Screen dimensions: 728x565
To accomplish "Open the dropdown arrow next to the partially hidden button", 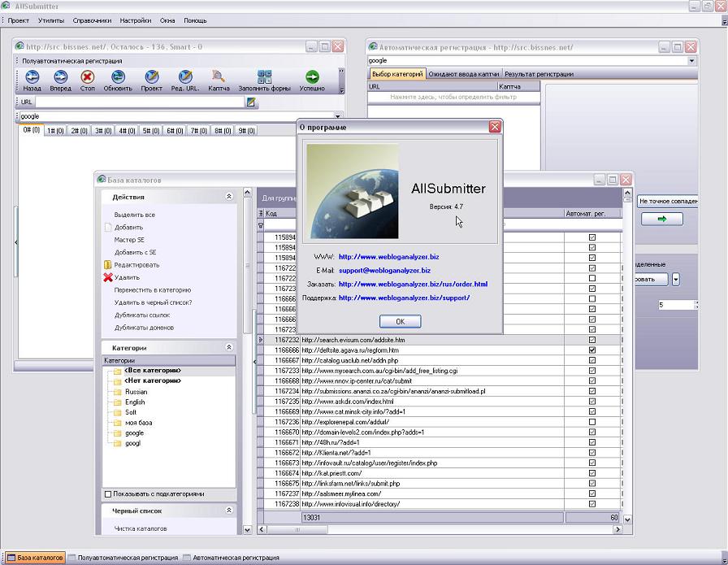I will [676, 279].
